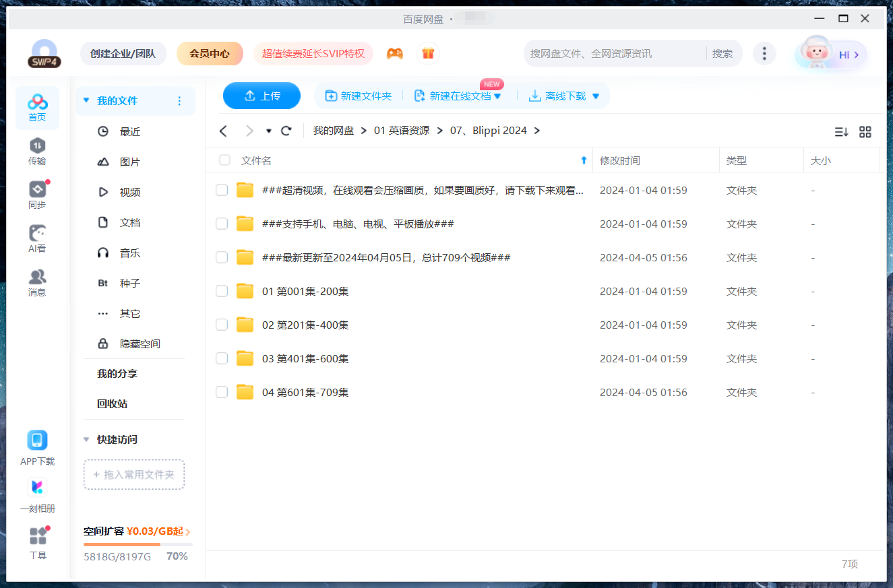Collapse the 快捷访问 section triangle
893x588 pixels.
tap(86, 439)
